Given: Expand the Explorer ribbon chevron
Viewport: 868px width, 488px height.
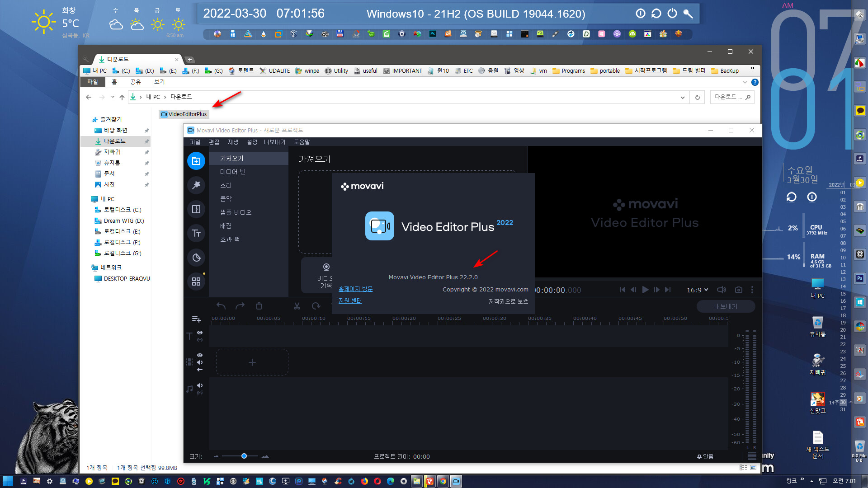Looking at the screenshot, I should pyautogui.click(x=745, y=82).
